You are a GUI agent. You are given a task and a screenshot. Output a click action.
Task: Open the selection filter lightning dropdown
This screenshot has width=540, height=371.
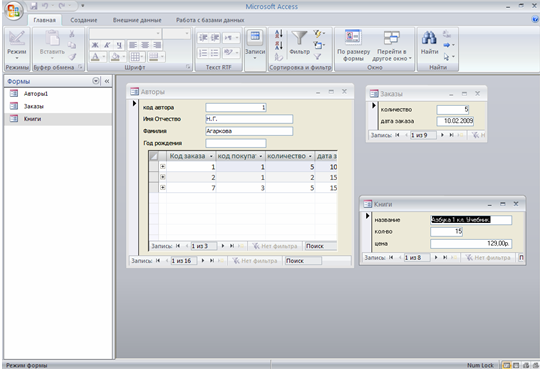point(319,33)
